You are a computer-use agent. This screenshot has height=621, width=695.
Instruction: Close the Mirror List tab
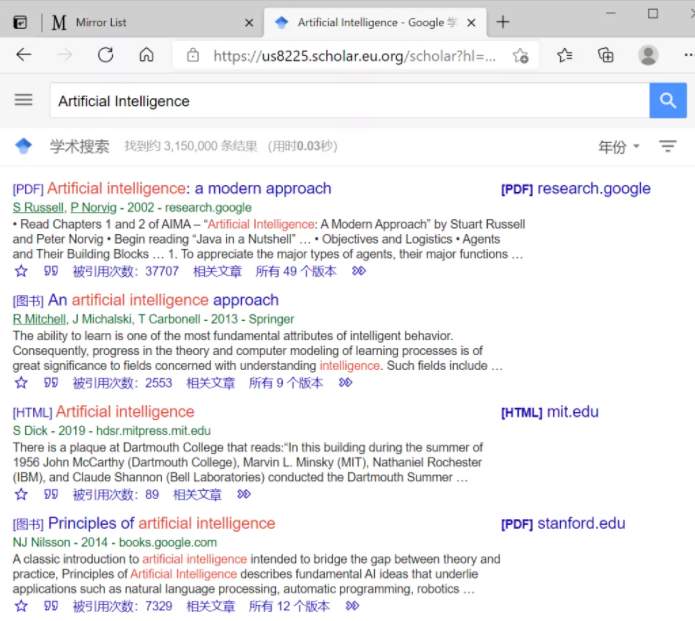[249, 23]
